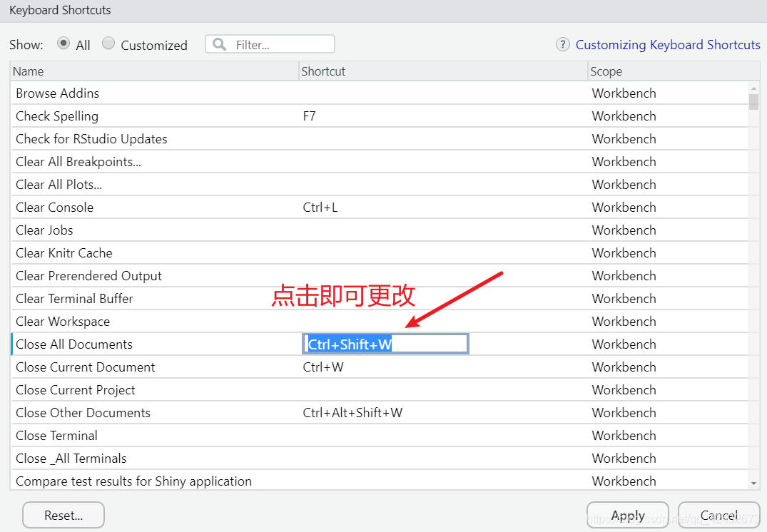This screenshot has width=767, height=532.
Task: Select the Close Terminal row
Action: [x=379, y=436]
